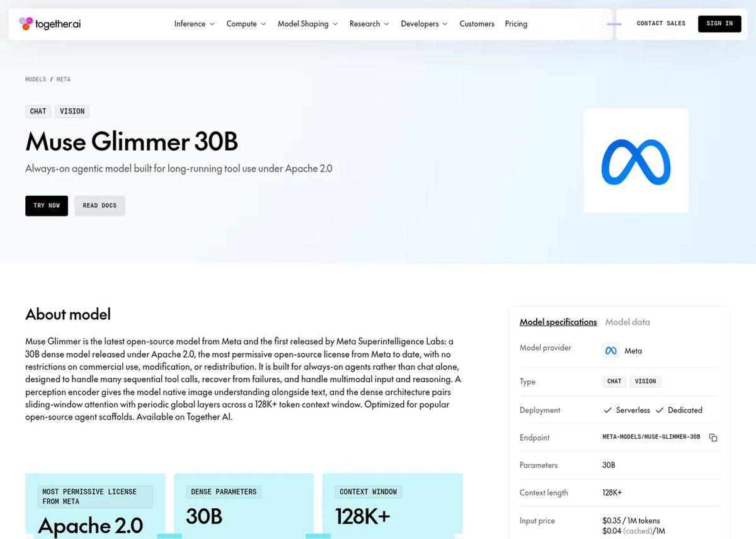Expand the Developers menu

pyautogui.click(x=425, y=24)
